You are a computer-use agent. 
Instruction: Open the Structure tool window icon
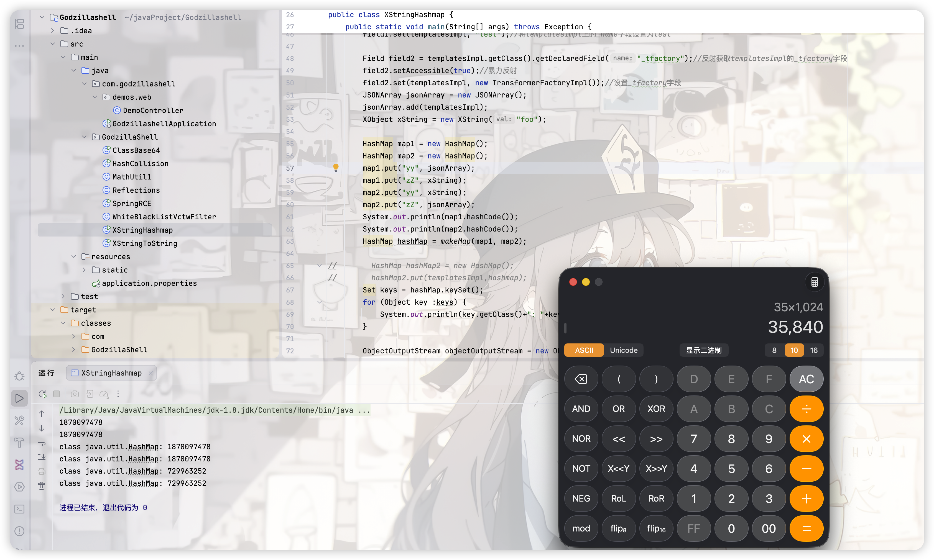click(19, 24)
